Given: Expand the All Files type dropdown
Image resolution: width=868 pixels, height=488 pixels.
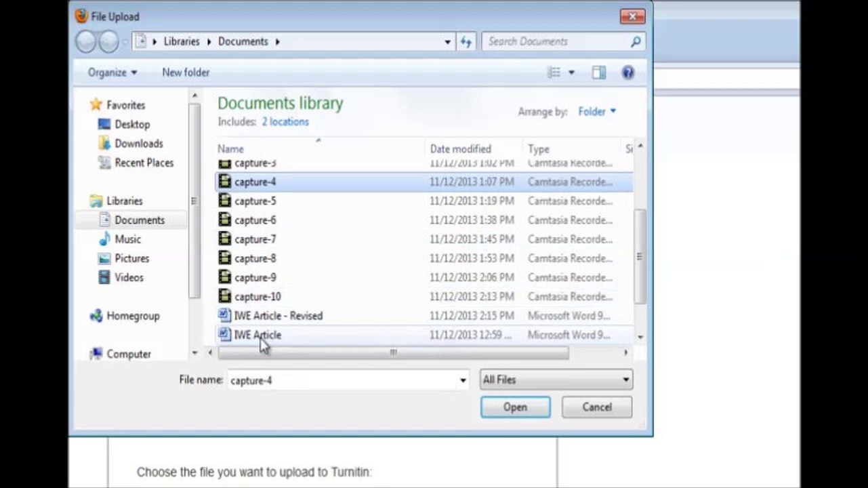Looking at the screenshot, I should coord(556,380).
